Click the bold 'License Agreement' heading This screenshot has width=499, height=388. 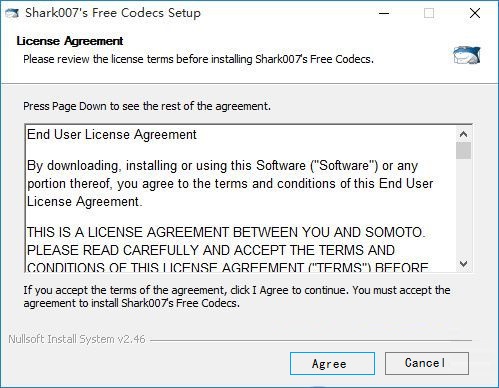coord(70,41)
